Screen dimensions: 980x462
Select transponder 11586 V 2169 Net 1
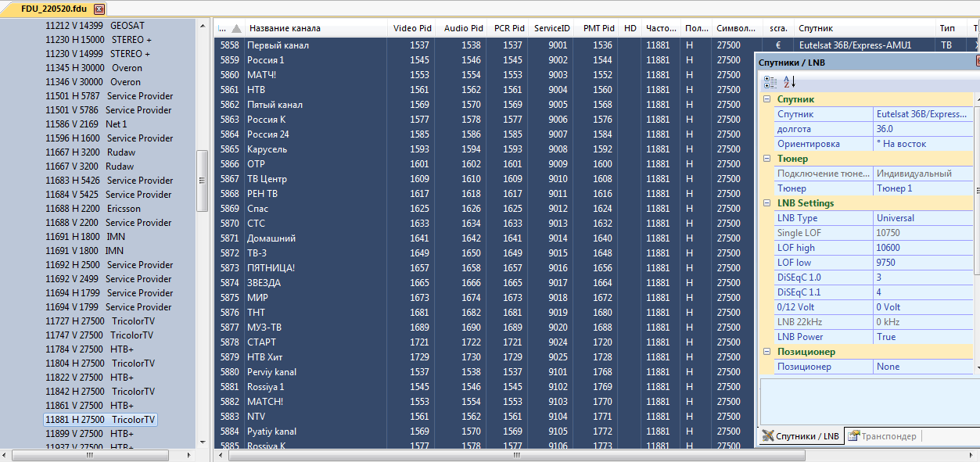coord(86,124)
